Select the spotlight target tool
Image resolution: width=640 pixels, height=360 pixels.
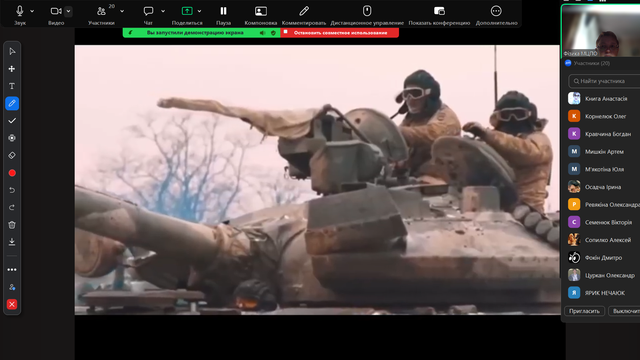[x=12, y=138]
